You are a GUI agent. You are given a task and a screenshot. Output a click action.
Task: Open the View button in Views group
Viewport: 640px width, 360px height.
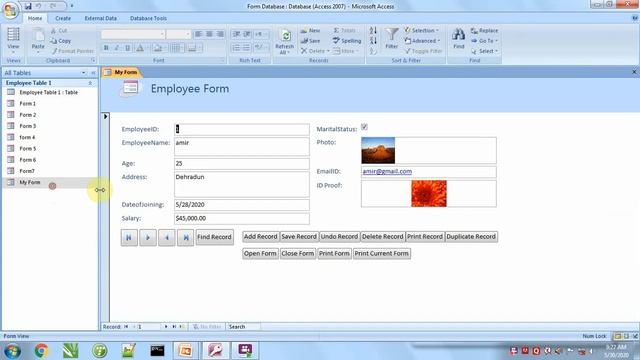pyautogui.click(x=13, y=41)
